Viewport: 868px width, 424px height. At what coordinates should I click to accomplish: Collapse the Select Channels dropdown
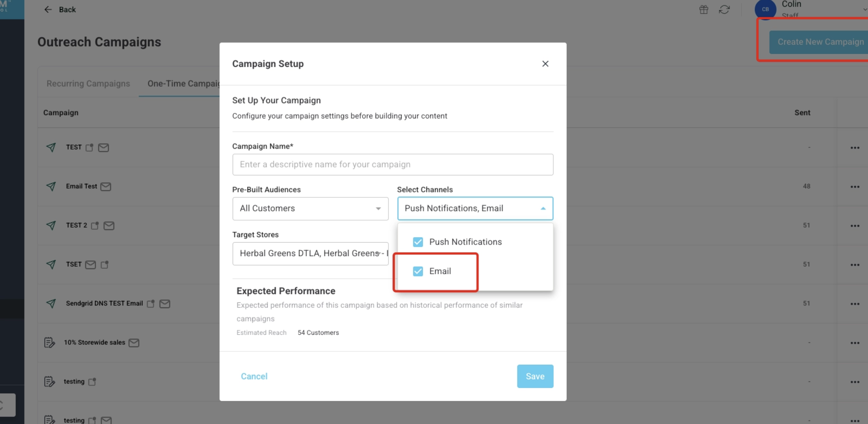coord(543,208)
